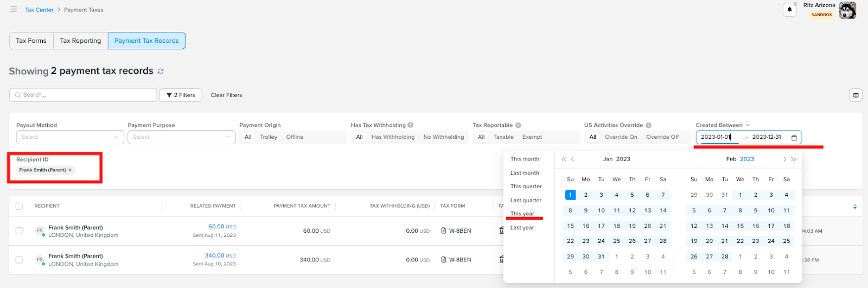Select Override Off option
This screenshot has height=288, width=868.
click(x=662, y=137)
